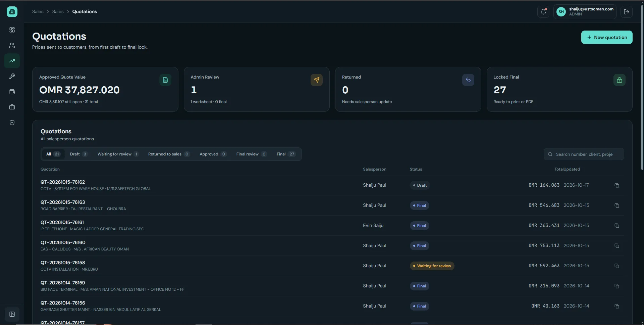The height and width of the screenshot is (325, 644).
Task: Click the OMR 546.683 total value
Action: pos(544,205)
